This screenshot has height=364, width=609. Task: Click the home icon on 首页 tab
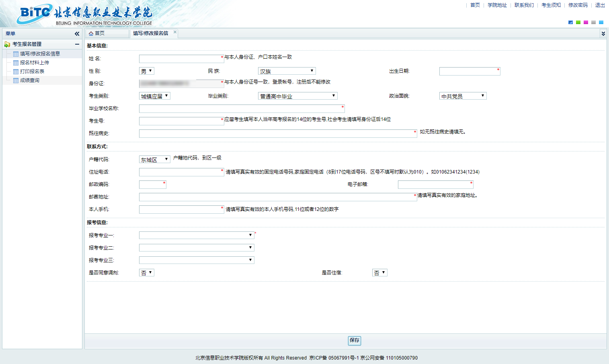pyautogui.click(x=91, y=33)
